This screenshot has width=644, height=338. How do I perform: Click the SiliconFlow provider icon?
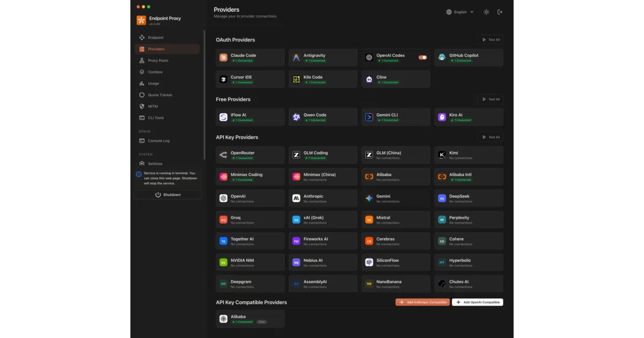[x=369, y=262]
